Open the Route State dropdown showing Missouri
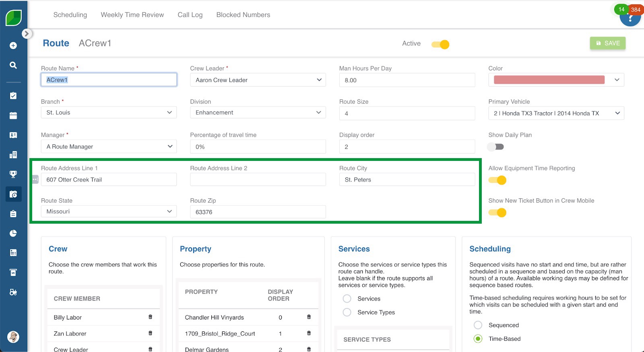The image size is (644, 352). [x=109, y=211]
